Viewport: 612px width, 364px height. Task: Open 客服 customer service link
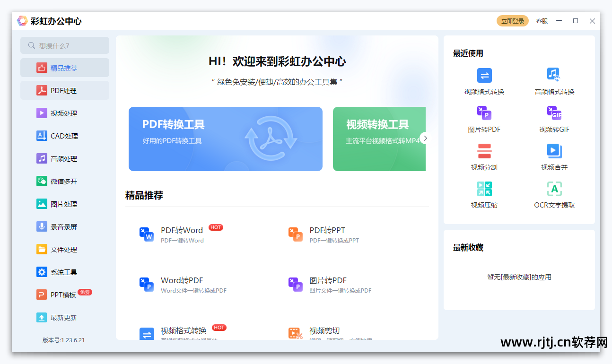542,21
